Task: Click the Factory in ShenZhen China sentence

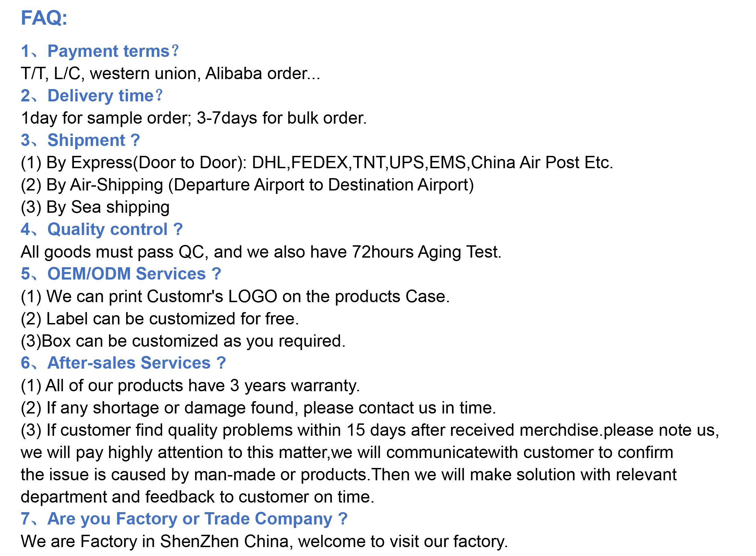Action: tap(264, 542)
